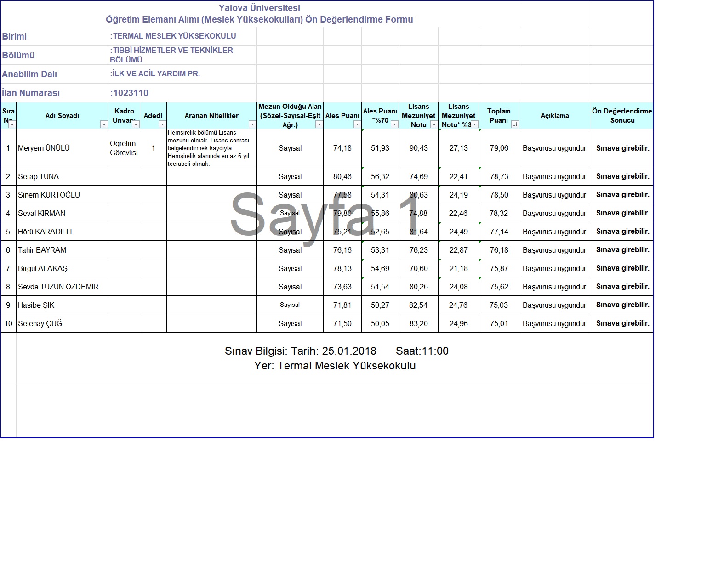Screen dimensions: 701x588
Task: Open the Ales Puanı filter dropdown
Action: pyautogui.click(x=357, y=124)
